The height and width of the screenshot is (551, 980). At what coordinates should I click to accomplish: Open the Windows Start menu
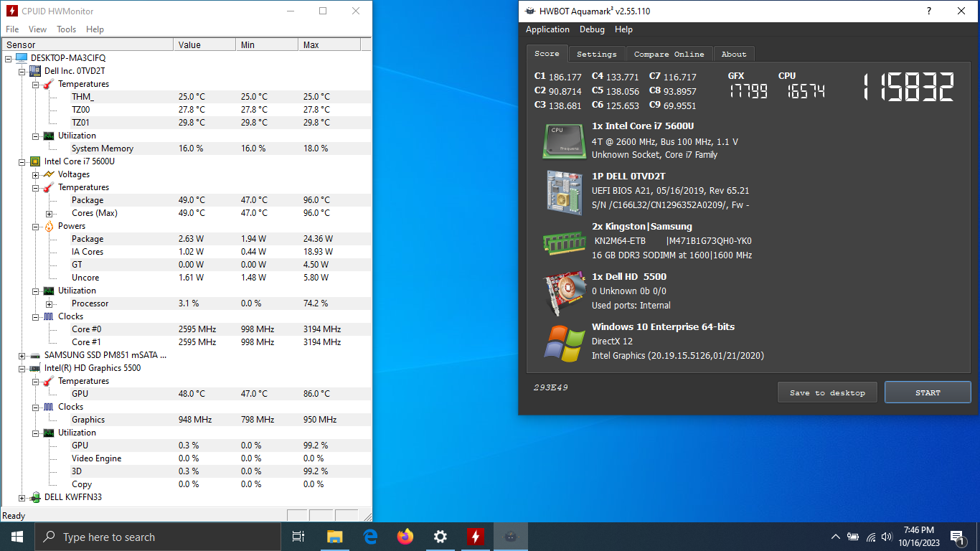(x=17, y=537)
